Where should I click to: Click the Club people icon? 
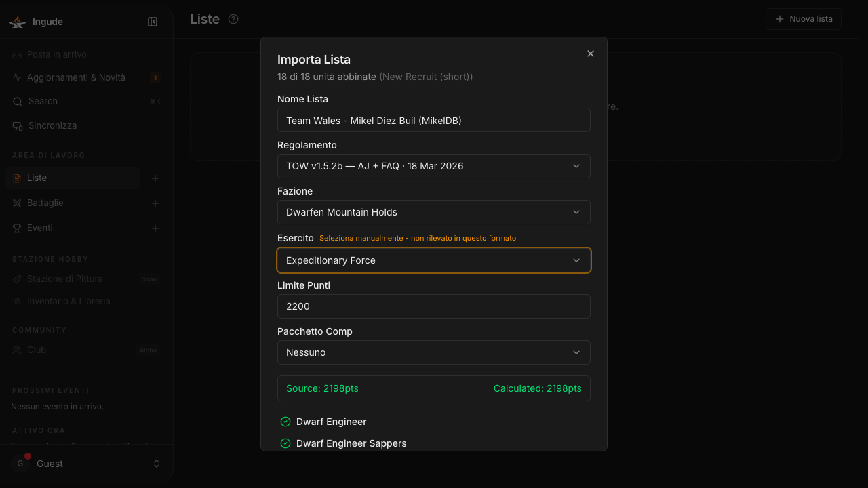[18, 350]
